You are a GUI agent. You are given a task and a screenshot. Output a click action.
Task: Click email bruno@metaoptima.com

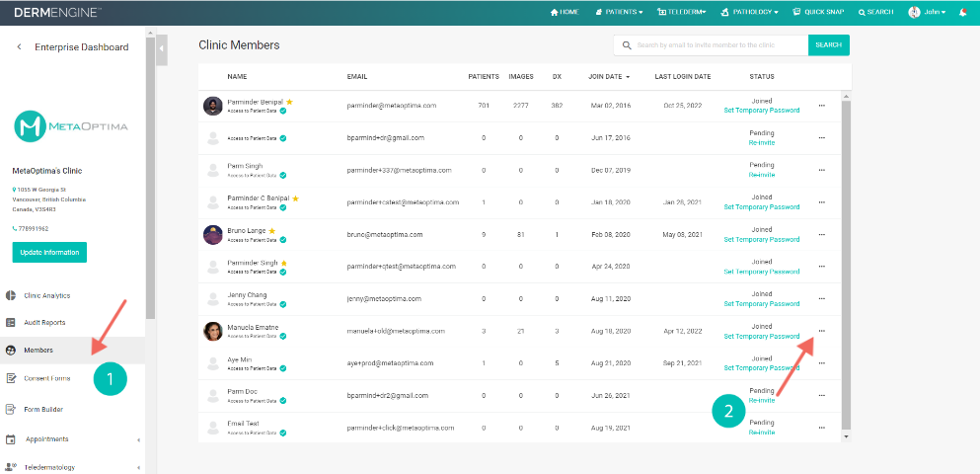[384, 234]
